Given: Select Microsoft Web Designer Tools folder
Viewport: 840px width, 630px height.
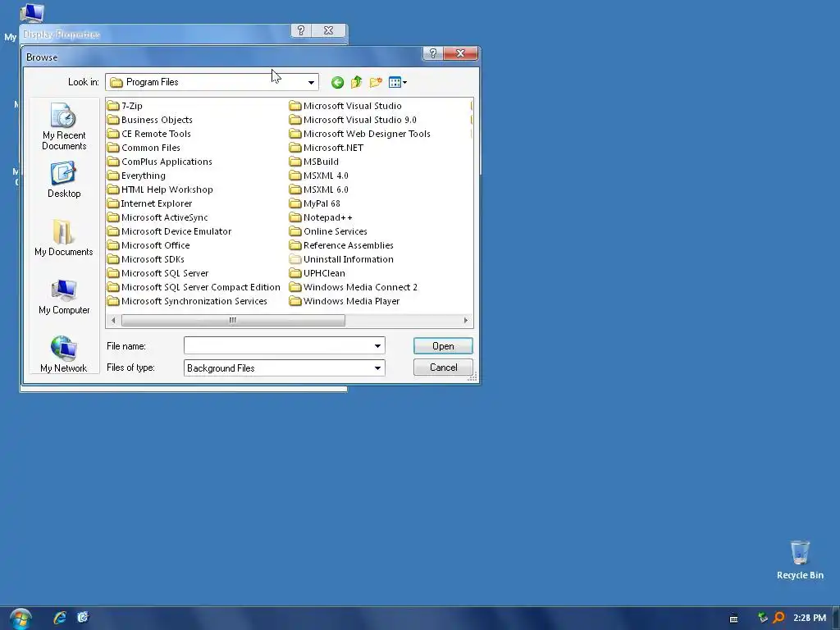Looking at the screenshot, I should pos(360,134).
